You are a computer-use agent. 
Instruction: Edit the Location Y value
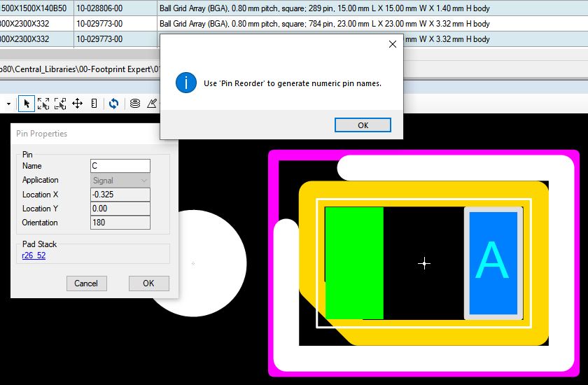coord(120,209)
